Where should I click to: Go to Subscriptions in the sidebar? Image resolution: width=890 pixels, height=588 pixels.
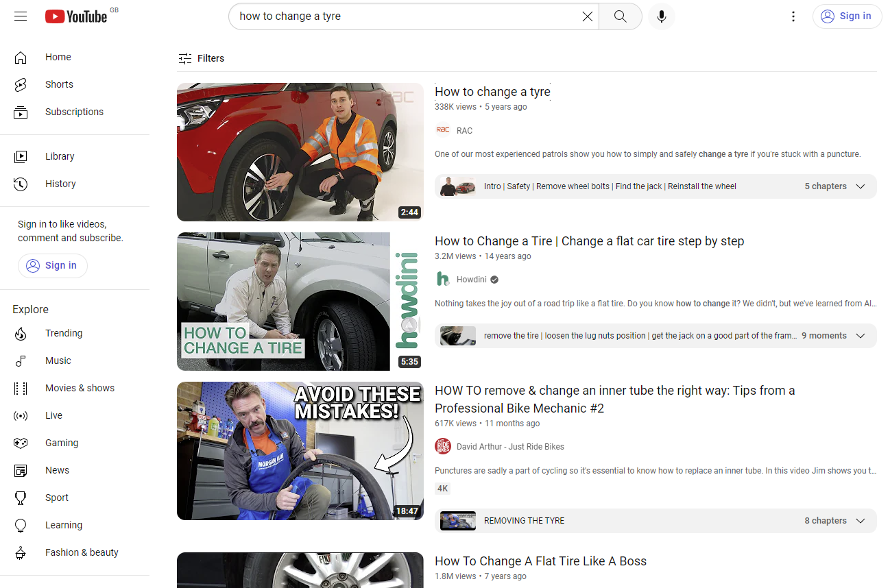tap(73, 111)
